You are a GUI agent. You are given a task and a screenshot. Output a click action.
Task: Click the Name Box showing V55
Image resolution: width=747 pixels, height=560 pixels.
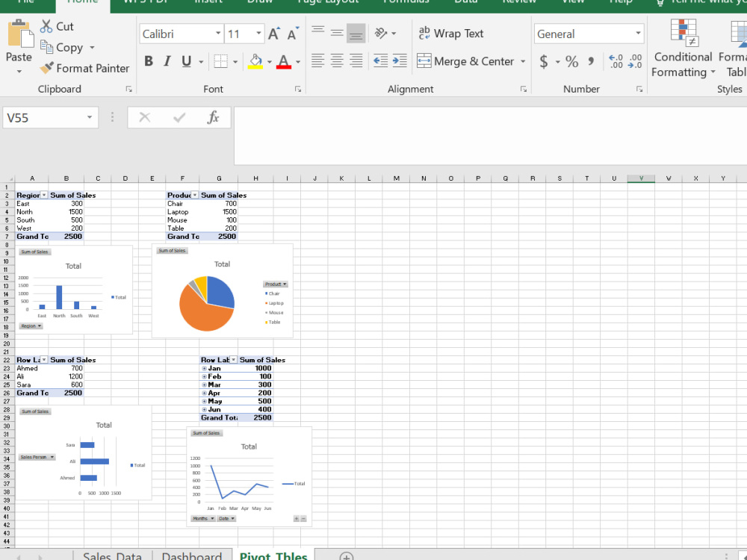coord(51,118)
